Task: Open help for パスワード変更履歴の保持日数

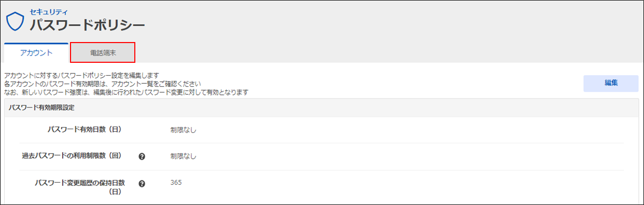Action: click(x=142, y=183)
